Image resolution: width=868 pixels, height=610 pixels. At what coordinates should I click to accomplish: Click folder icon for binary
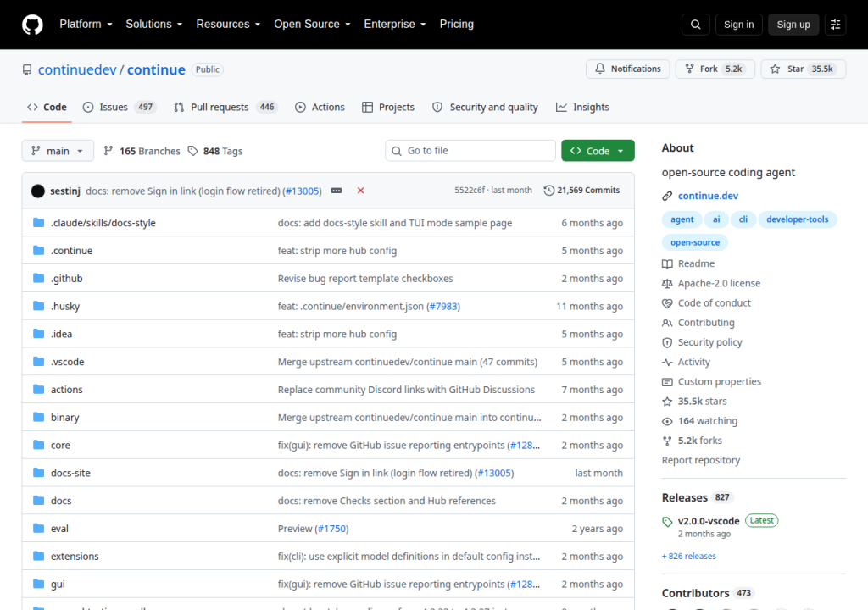38,417
